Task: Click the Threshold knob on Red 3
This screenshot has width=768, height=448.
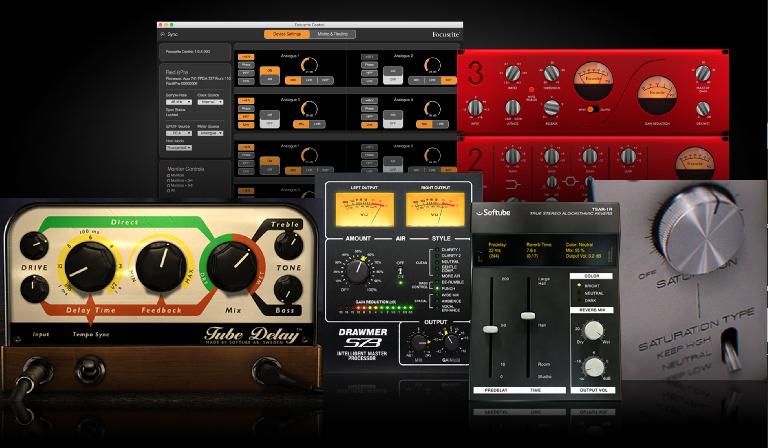Action: (552, 73)
